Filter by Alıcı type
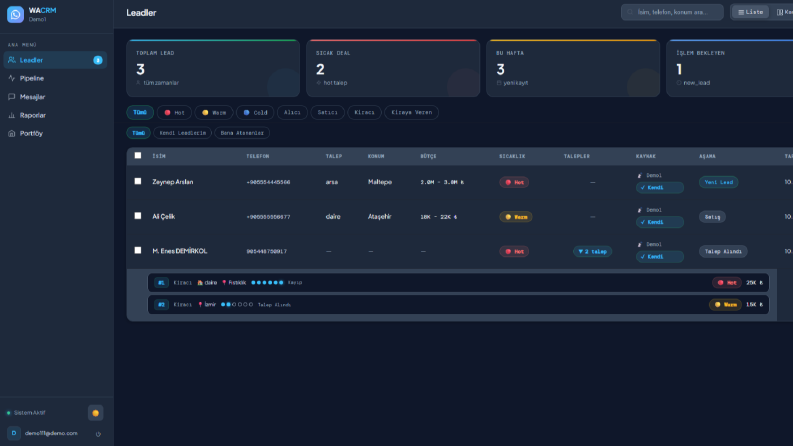The height and width of the screenshot is (446, 793). point(292,112)
